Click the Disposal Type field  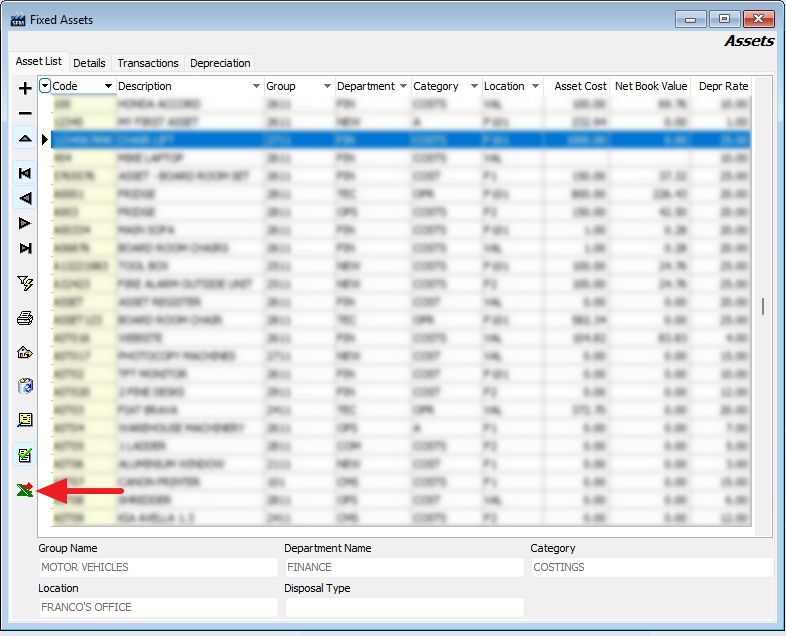click(404, 607)
